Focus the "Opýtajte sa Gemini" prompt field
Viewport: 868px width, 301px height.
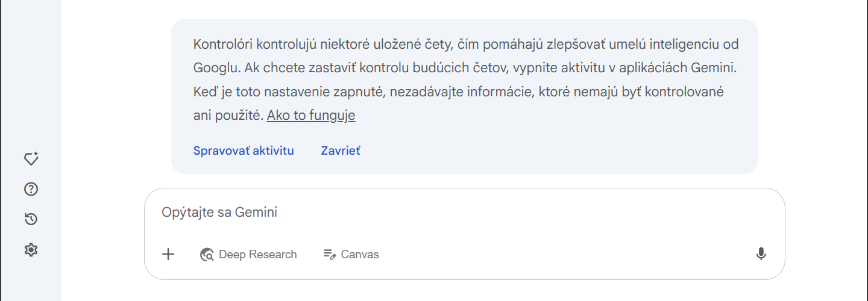tap(422, 213)
